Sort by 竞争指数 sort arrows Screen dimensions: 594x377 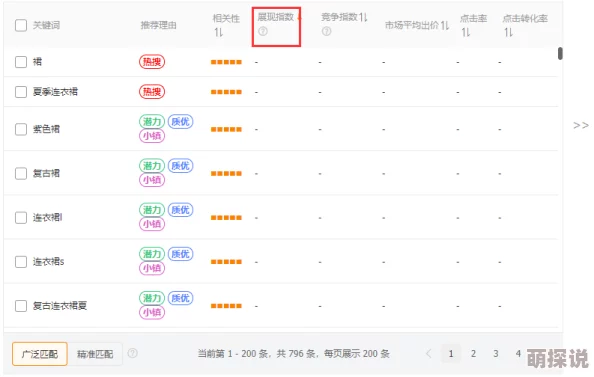point(363,17)
